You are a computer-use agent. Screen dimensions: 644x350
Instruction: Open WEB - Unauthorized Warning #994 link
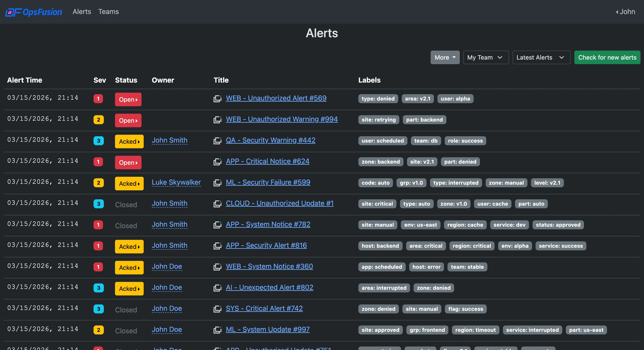pyautogui.click(x=282, y=119)
